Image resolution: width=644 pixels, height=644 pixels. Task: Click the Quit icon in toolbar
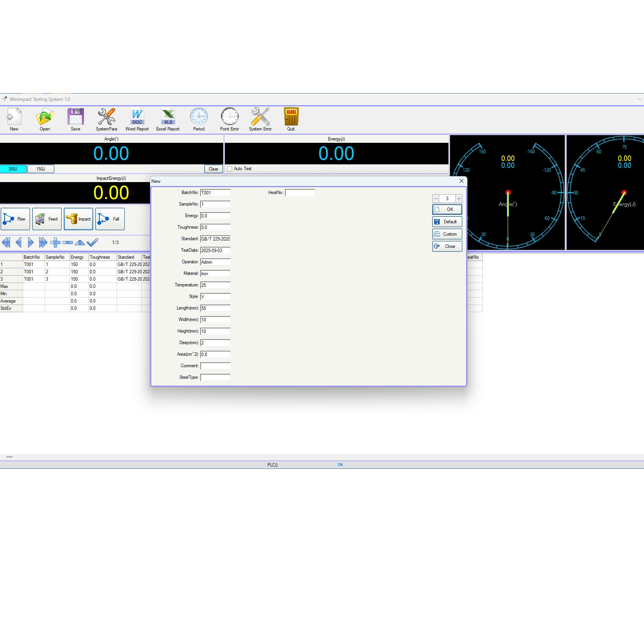pos(291,119)
